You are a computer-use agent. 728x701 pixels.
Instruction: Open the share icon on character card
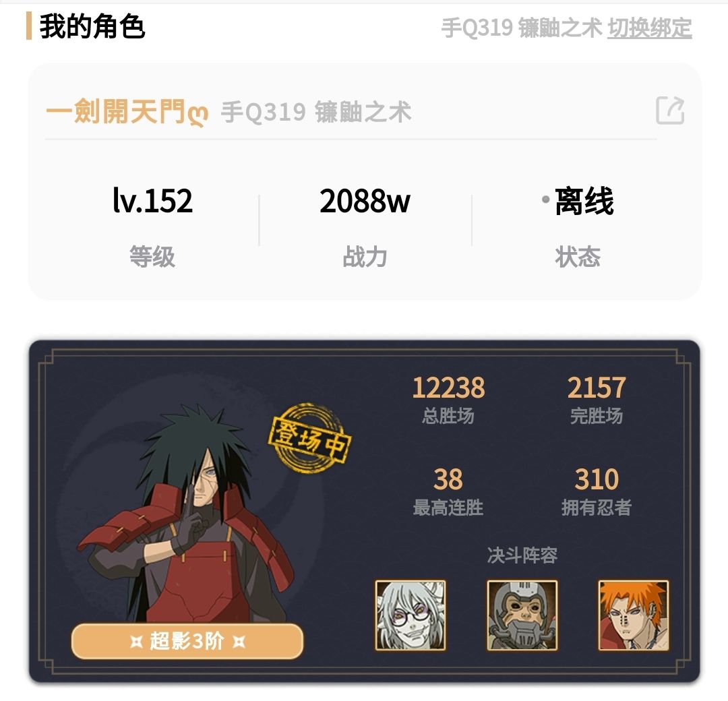click(670, 111)
